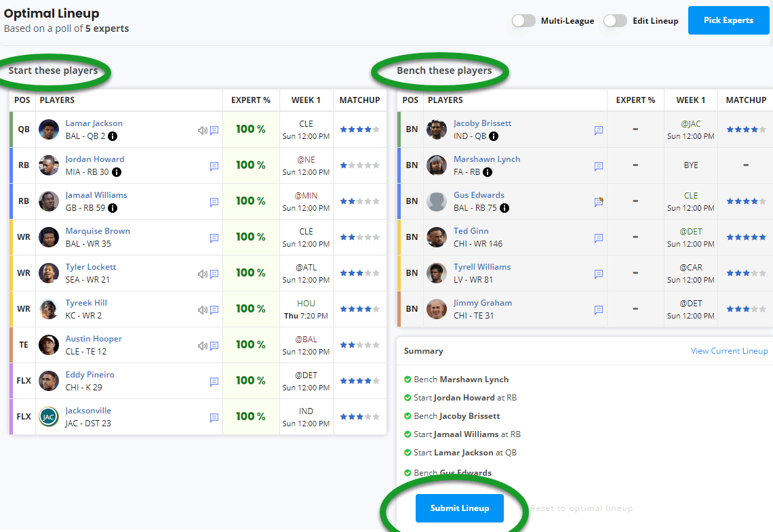Open Tyrell Williams player link
Viewport: 773px width, 532px height.
point(482,267)
